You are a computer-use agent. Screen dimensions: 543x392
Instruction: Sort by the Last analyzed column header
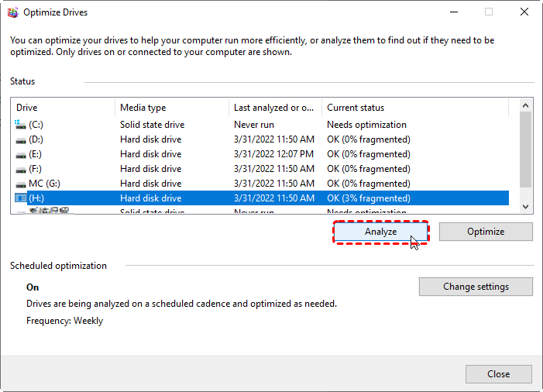tap(275, 108)
